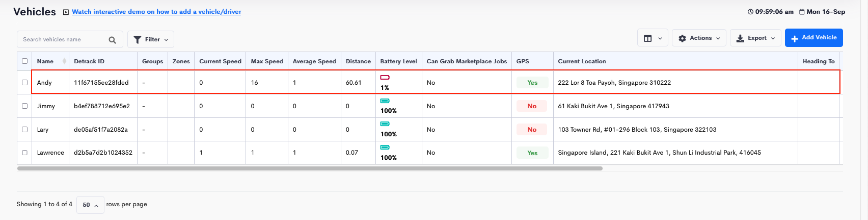Expand the Export dropdown
This screenshot has height=220, width=868.
[x=756, y=38]
